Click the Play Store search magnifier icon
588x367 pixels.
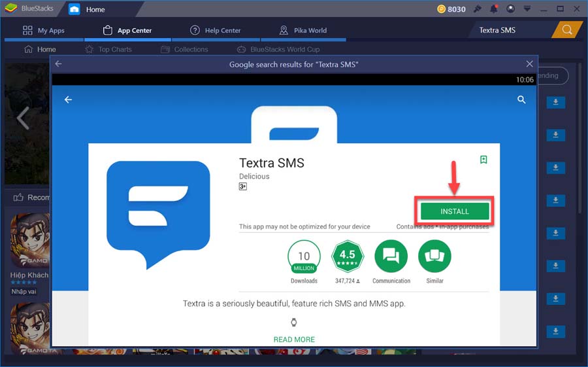pos(521,99)
